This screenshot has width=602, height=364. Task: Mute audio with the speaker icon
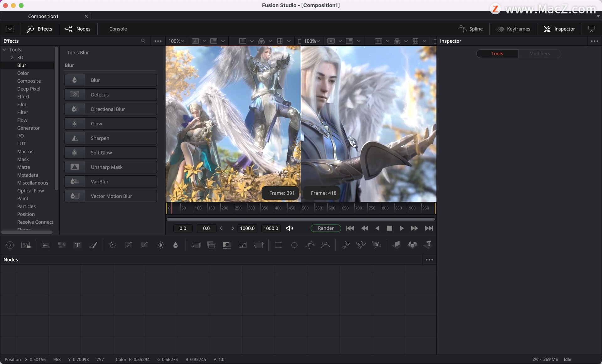point(289,228)
